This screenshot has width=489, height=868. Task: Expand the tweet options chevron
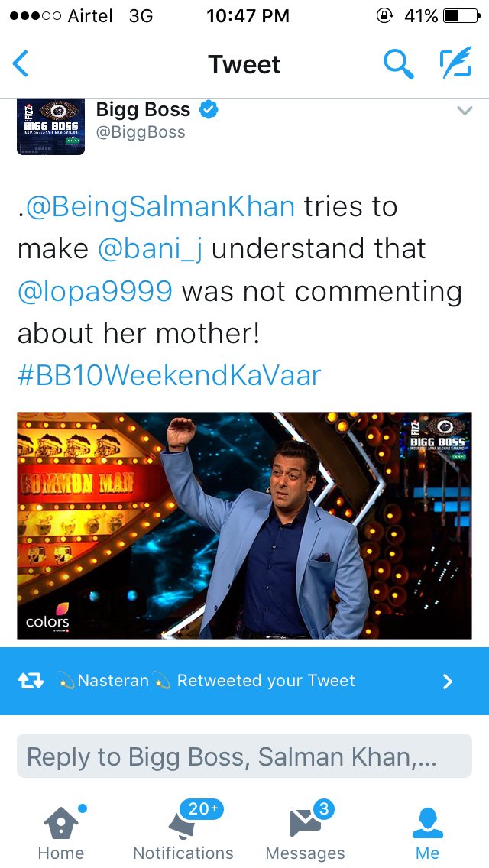click(465, 111)
